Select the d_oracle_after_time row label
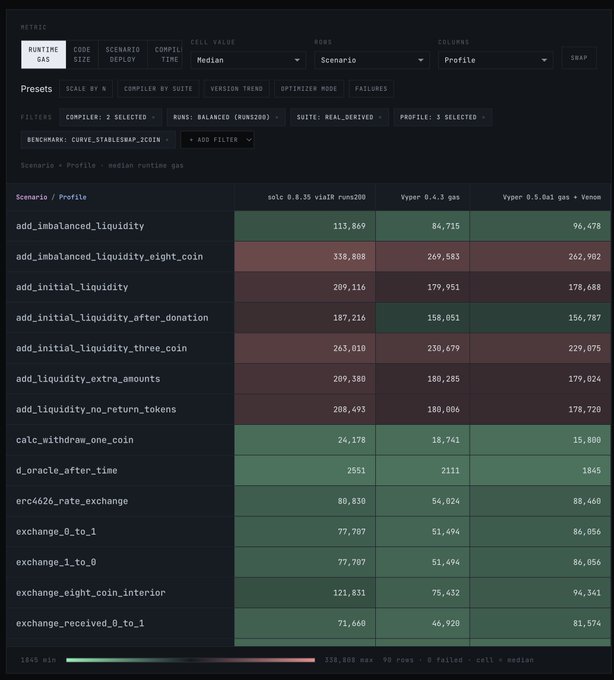 [x=67, y=471]
